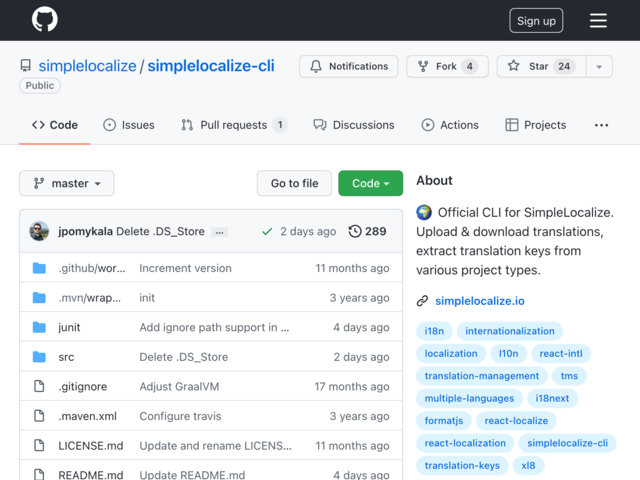The image size is (640, 480).
Task: Open the Projects tab
Action: pyautogui.click(x=536, y=125)
